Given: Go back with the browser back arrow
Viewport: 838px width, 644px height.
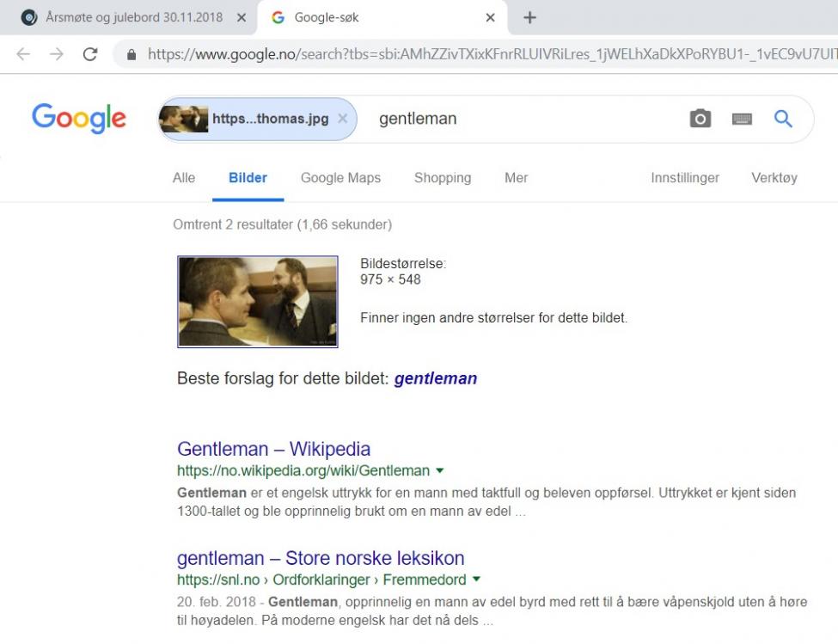Looking at the screenshot, I should click(23, 54).
